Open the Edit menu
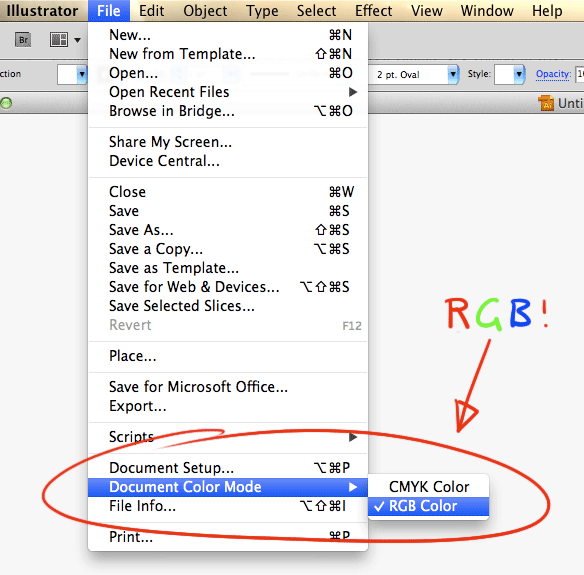 [x=151, y=11]
